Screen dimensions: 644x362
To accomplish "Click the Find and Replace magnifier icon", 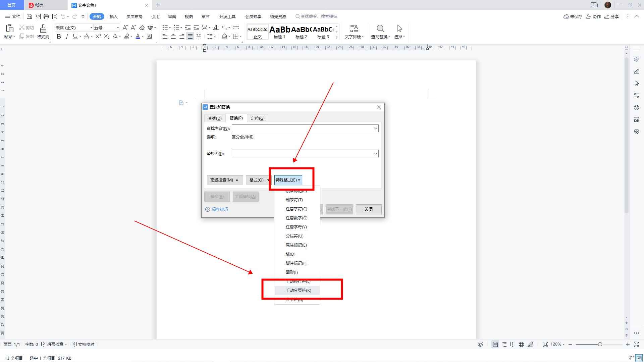I will click(x=380, y=29).
